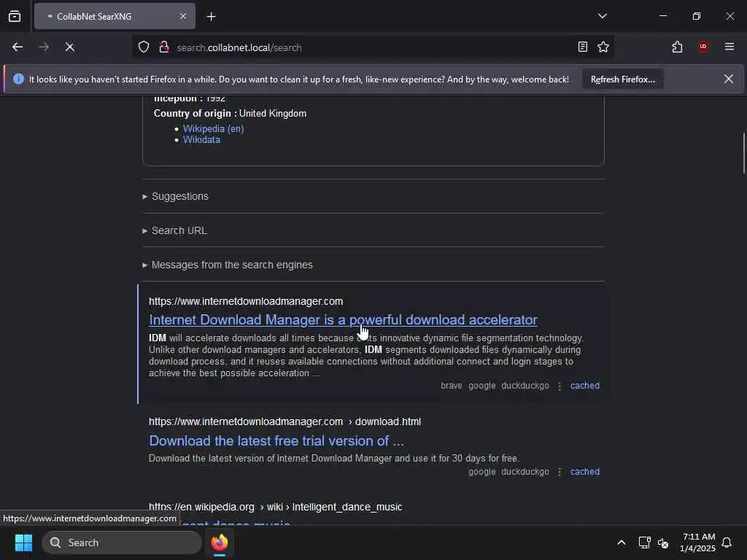Click the page vertical scrollbar thumb
The width and height of the screenshot is (747, 560).
pos(743,153)
